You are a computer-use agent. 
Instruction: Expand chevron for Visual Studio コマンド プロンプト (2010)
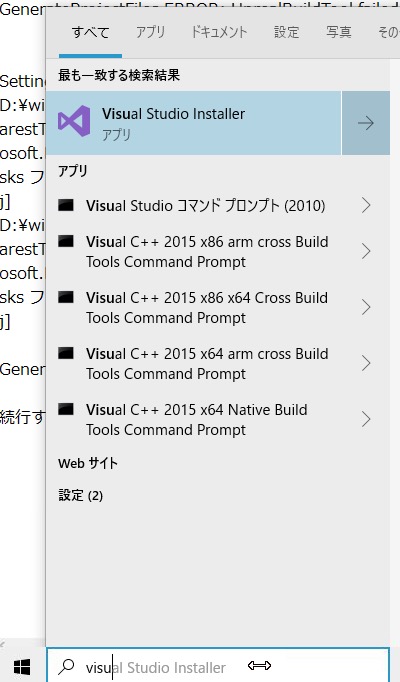(366, 205)
